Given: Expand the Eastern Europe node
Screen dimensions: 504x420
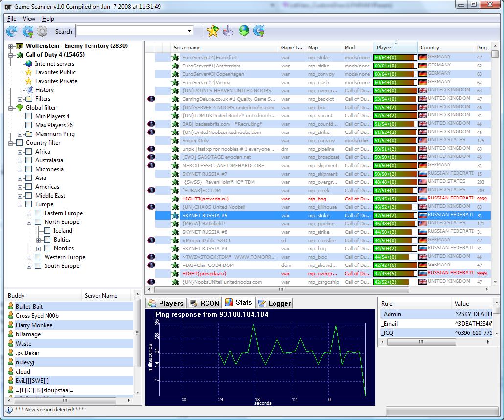Looking at the screenshot, I should click(29, 214).
